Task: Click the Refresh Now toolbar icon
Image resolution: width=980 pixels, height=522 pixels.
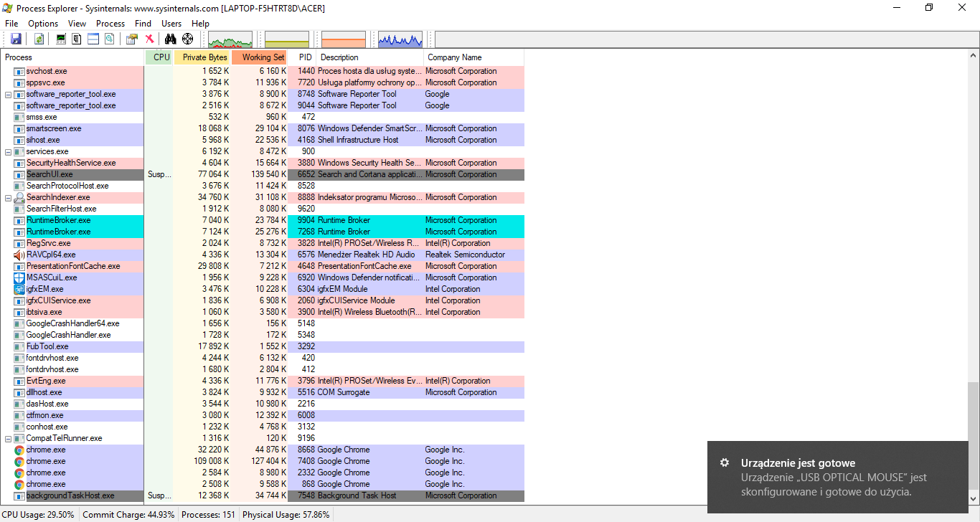Action: [39, 39]
